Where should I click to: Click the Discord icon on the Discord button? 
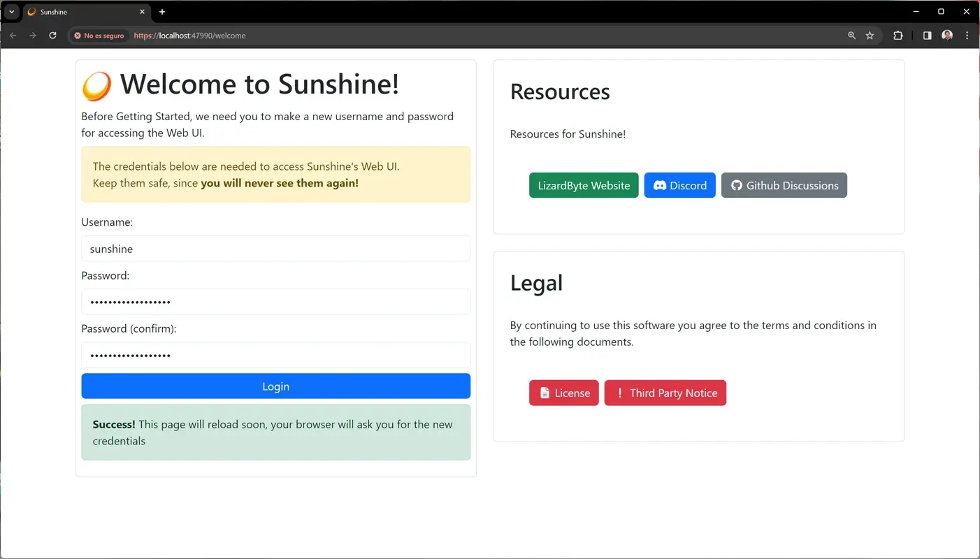[x=661, y=185]
